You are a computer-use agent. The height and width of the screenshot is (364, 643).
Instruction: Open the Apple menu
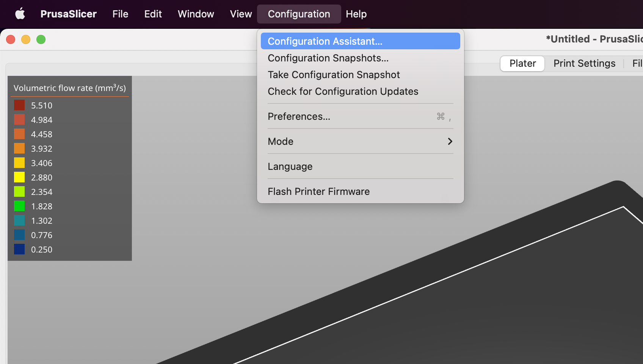pyautogui.click(x=20, y=14)
